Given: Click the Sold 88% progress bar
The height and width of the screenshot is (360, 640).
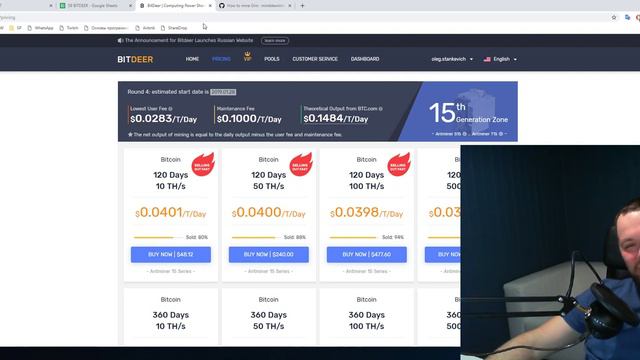Looking at the screenshot, I should coord(256,237).
